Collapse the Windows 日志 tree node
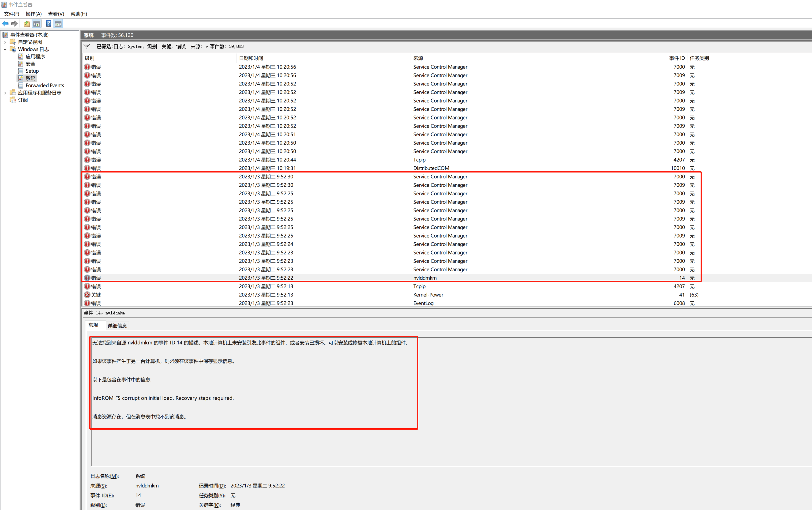This screenshot has height=510, width=812. click(x=5, y=49)
